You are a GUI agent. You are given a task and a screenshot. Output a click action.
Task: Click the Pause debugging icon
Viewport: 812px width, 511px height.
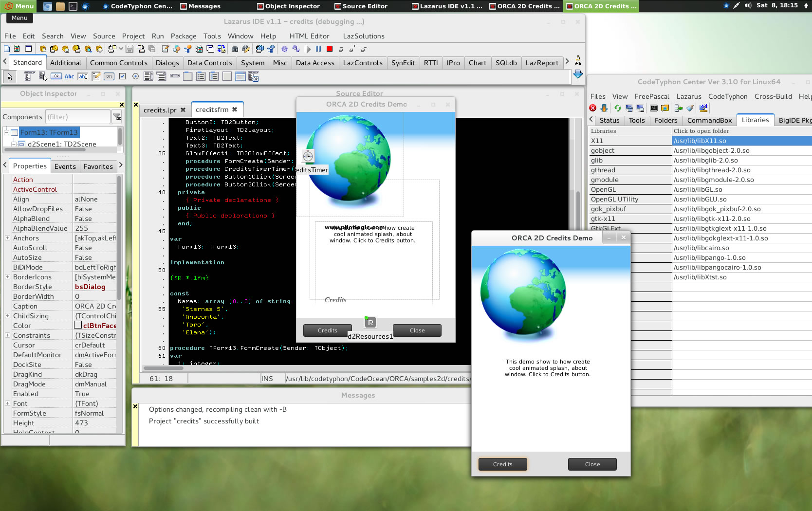[318, 49]
